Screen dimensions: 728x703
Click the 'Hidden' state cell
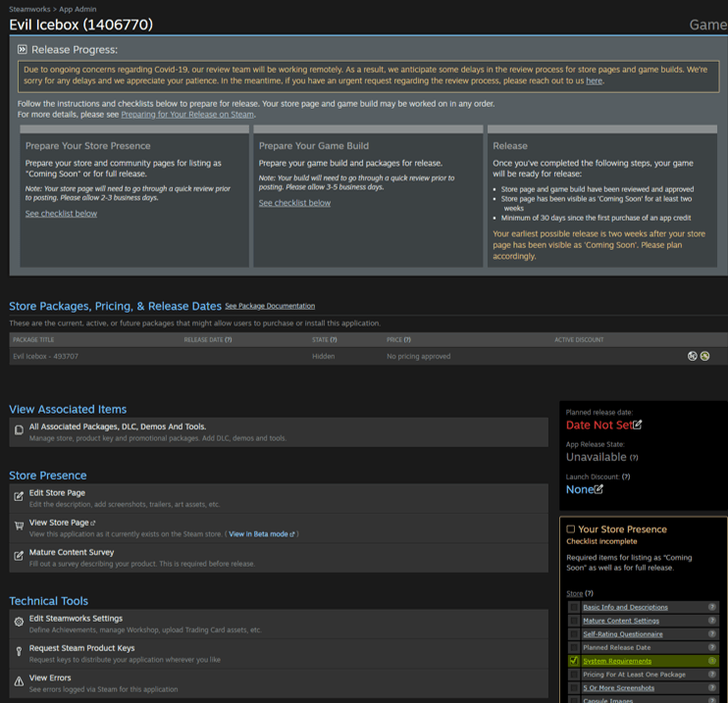click(x=323, y=356)
